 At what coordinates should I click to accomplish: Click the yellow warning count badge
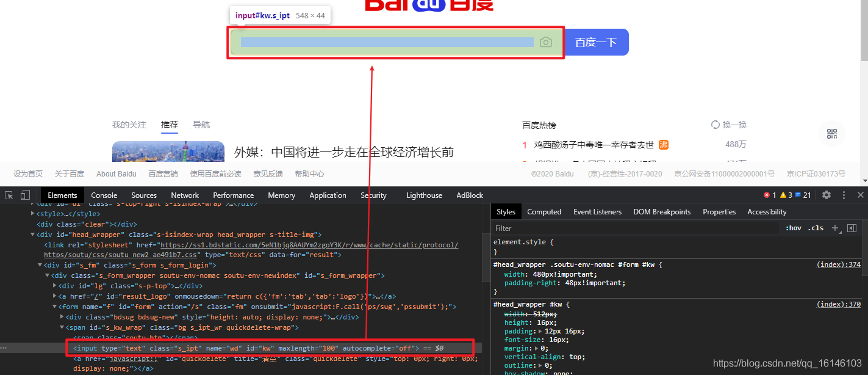pos(786,195)
